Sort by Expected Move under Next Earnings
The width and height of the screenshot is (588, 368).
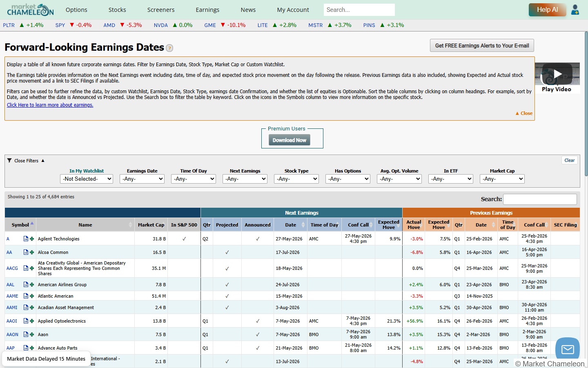[389, 225]
